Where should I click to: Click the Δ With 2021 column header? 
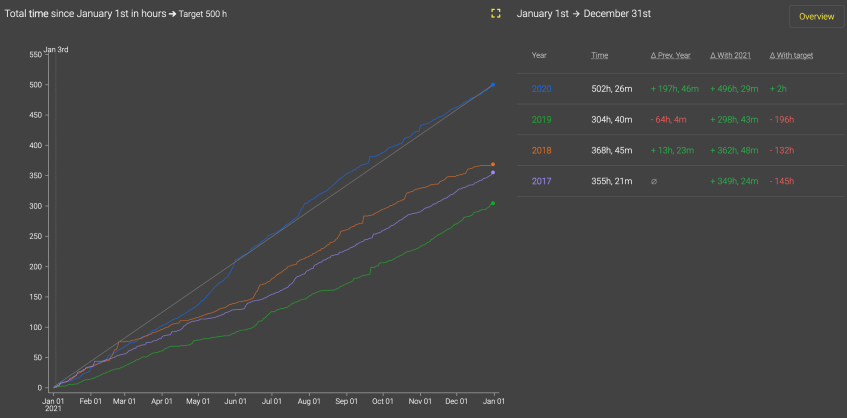[730, 55]
